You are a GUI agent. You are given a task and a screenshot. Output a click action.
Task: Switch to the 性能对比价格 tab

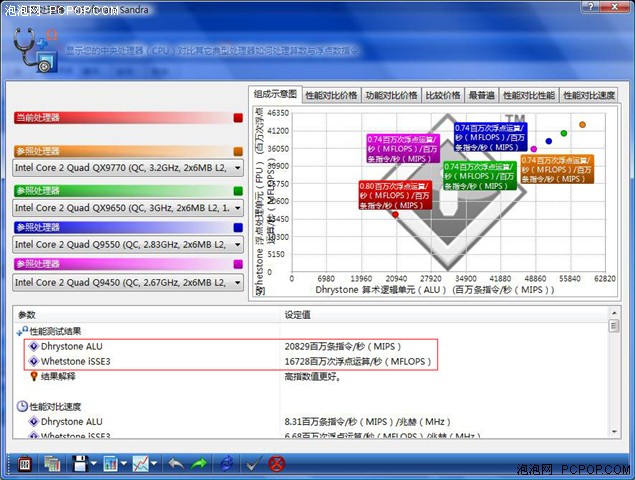pos(331,95)
